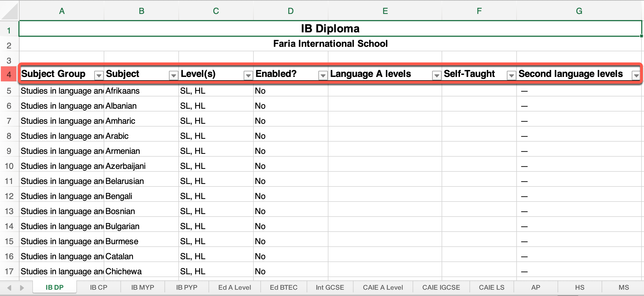
Task: Select row 4 header
Action: point(9,74)
